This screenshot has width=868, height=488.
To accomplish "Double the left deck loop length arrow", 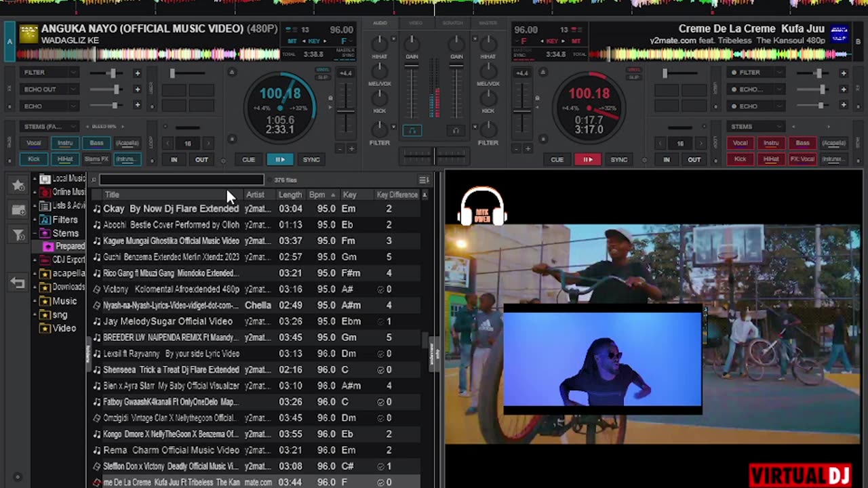I will (208, 143).
